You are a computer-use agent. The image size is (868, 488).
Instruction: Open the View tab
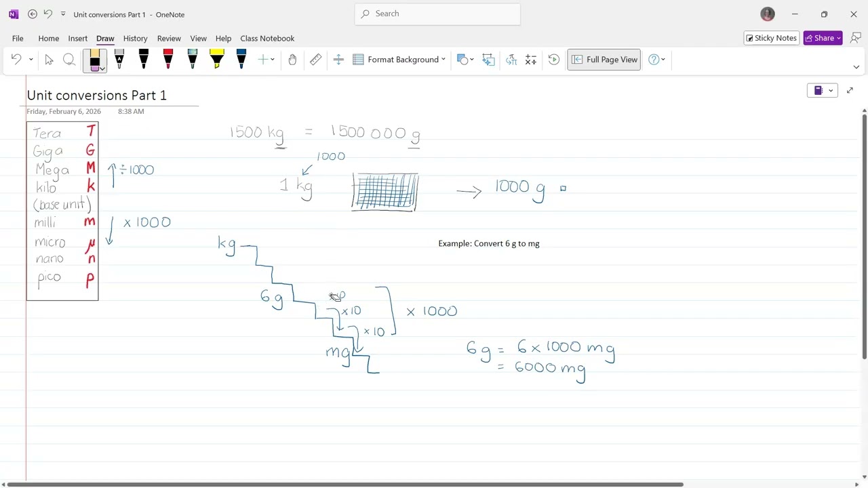[199, 39]
